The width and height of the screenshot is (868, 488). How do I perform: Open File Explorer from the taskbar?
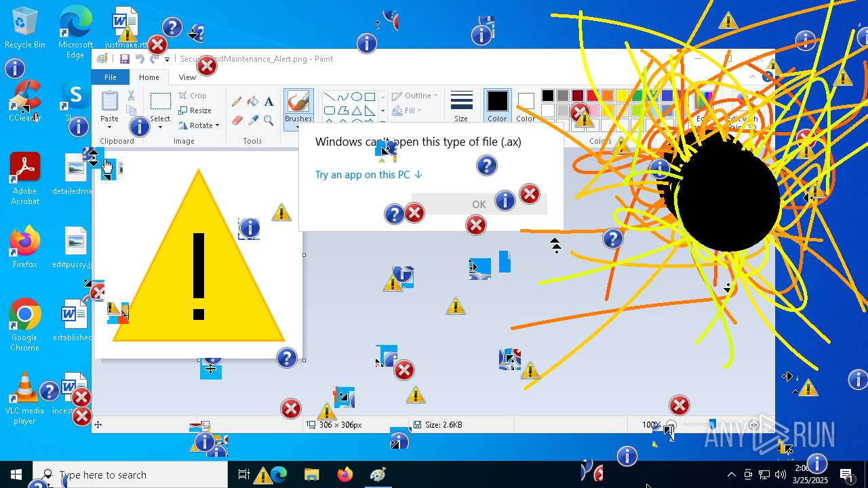(311, 474)
